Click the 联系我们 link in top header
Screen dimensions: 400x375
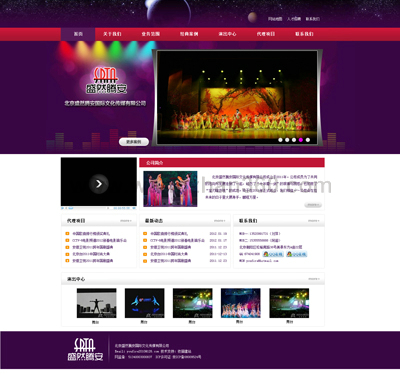pos(313,19)
